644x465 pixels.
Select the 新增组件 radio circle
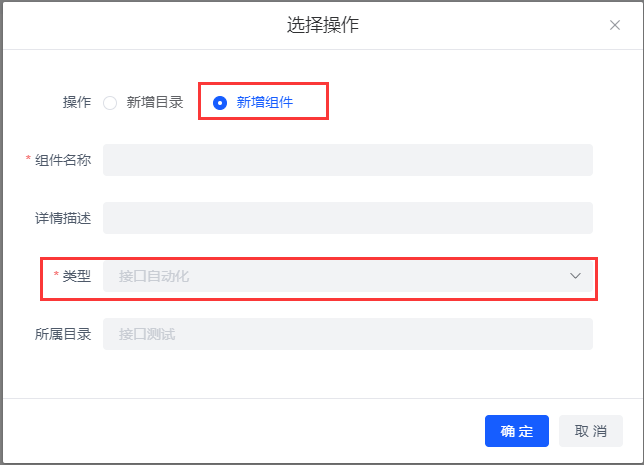(220, 102)
